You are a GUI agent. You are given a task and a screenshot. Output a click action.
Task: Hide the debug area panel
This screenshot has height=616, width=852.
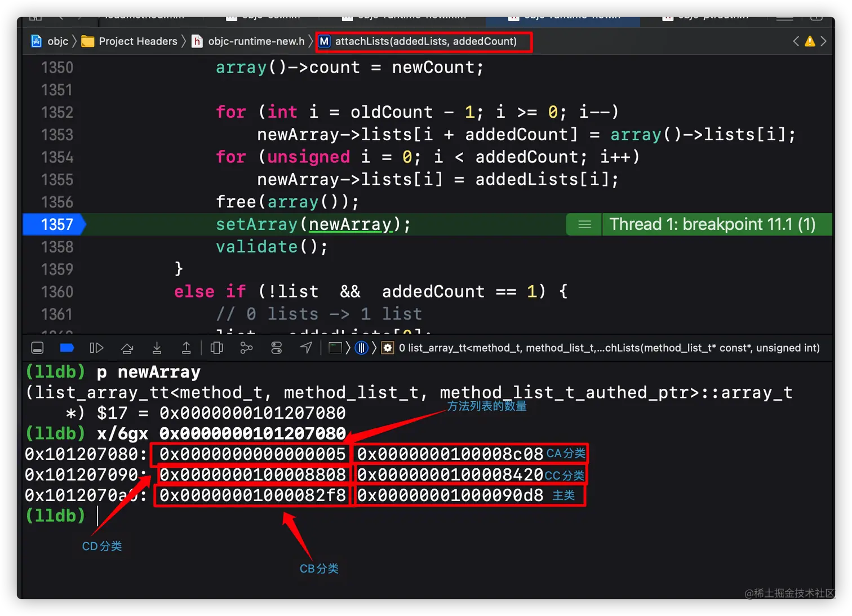click(x=37, y=348)
